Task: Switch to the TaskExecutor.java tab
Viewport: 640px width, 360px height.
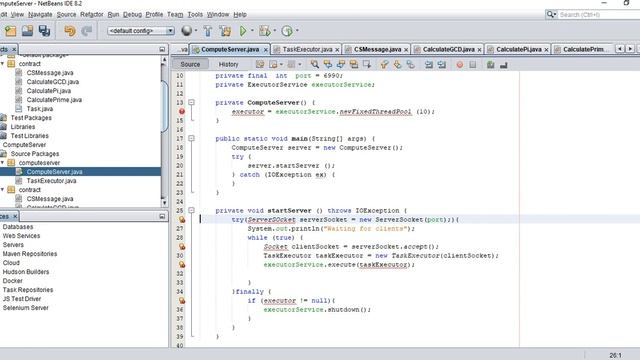Action: tap(307, 49)
